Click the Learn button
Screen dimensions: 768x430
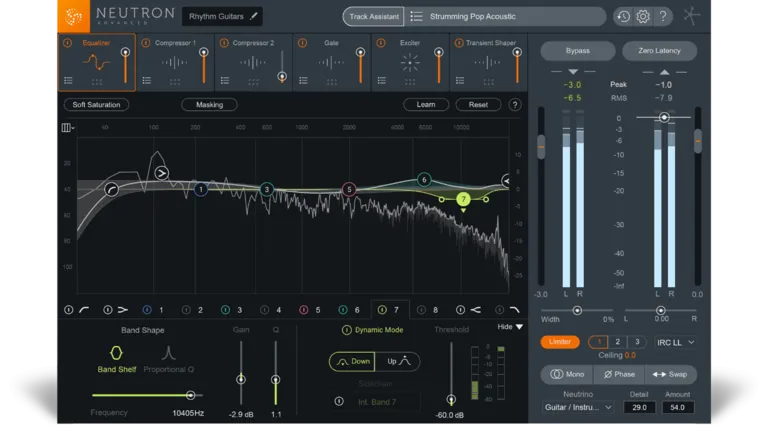(x=426, y=105)
